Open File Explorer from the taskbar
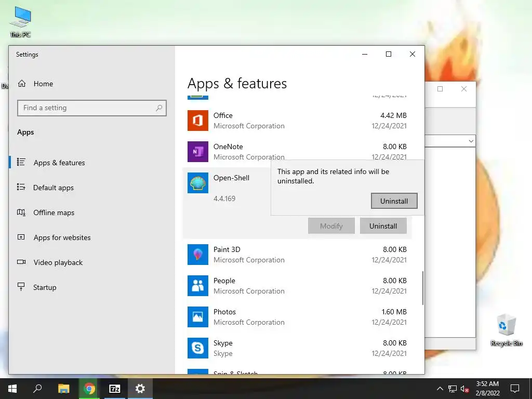Image resolution: width=532 pixels, height=399 pixels. [63, 389]
